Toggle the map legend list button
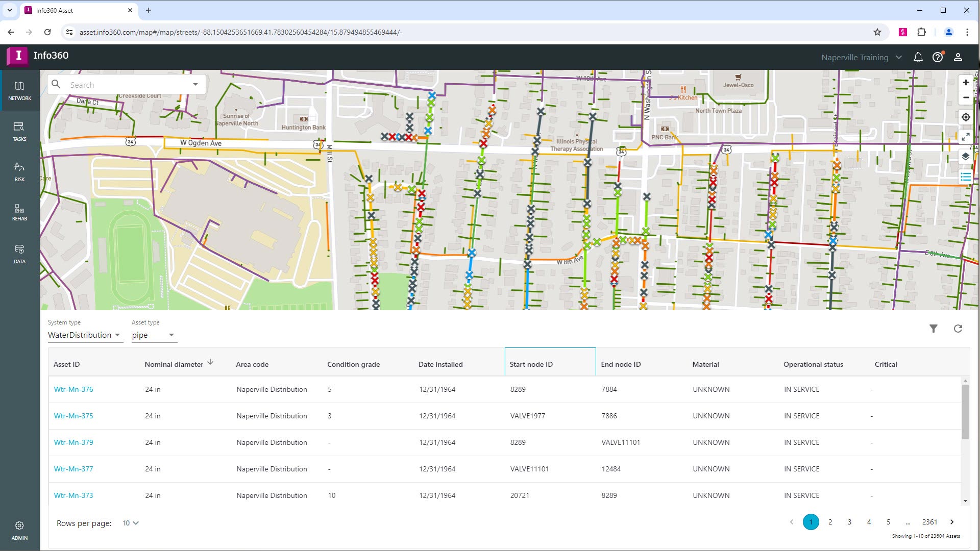 [x=965, y=177]
